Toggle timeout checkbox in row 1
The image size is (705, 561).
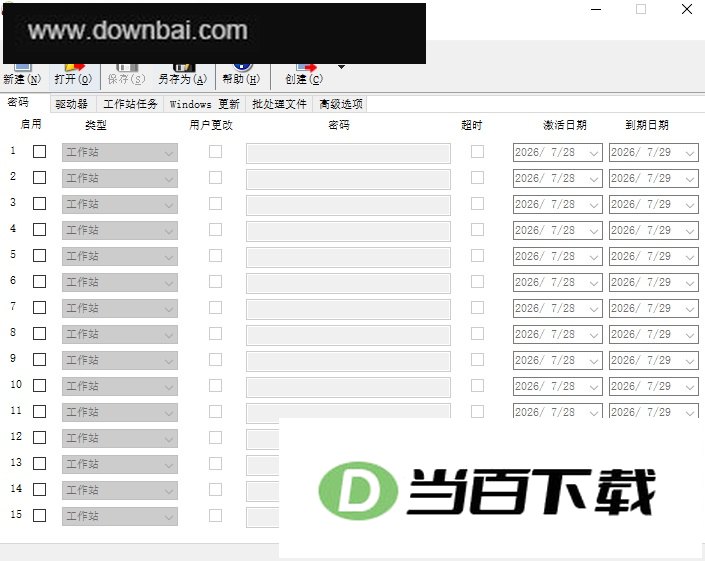click(477, 151)
